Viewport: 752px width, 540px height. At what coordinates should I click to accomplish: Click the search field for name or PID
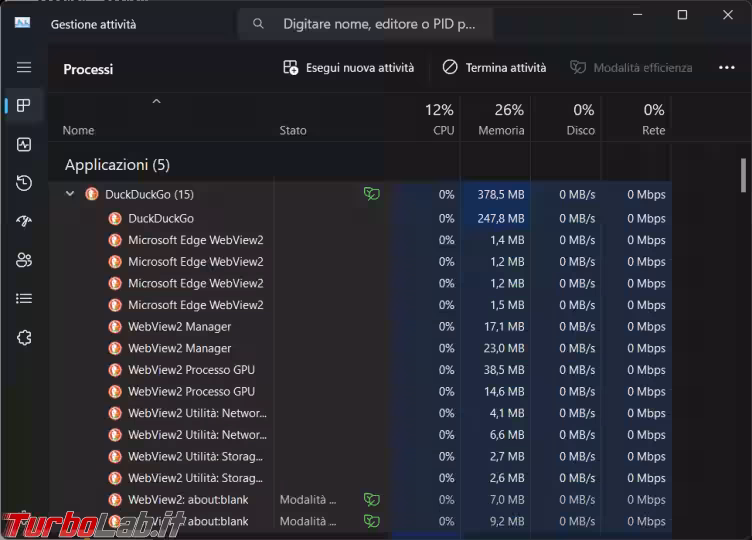click(x=365, y=23)
